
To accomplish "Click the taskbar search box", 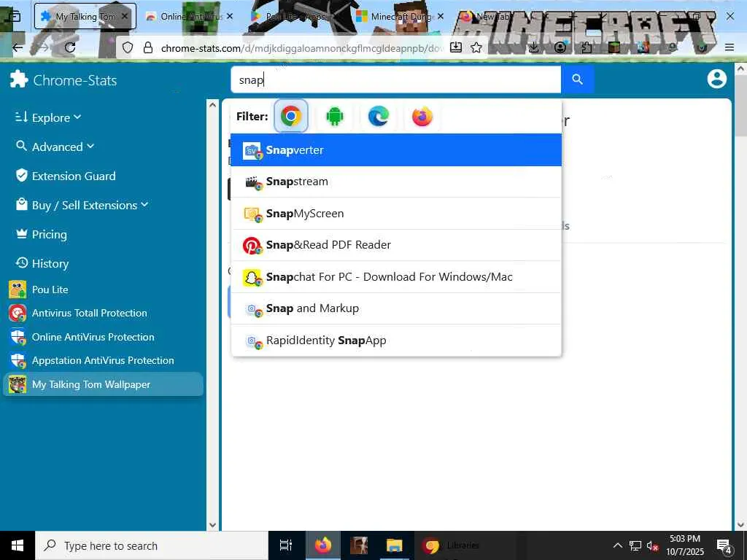I will 152,545.
